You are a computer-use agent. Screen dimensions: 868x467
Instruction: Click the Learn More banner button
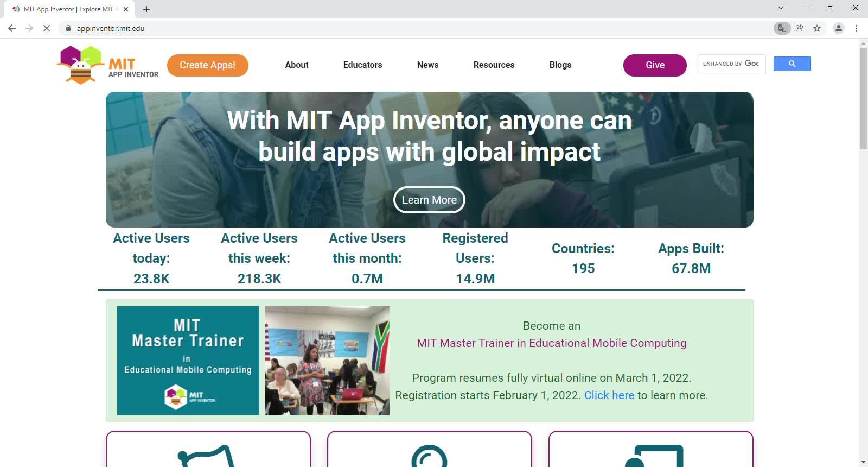coord(429,200)
